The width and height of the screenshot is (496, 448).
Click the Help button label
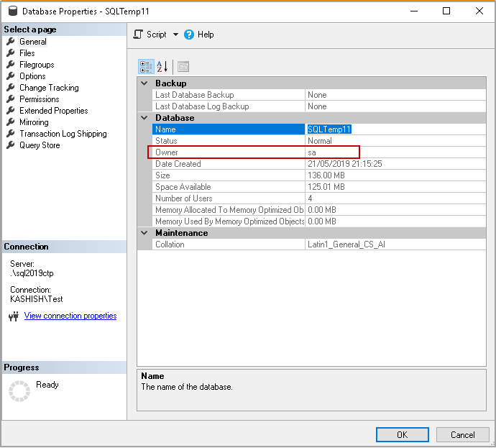[x=206, y=35]
